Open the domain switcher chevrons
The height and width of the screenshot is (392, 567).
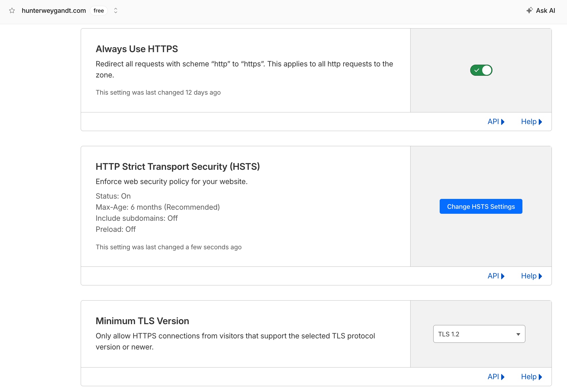116,11
